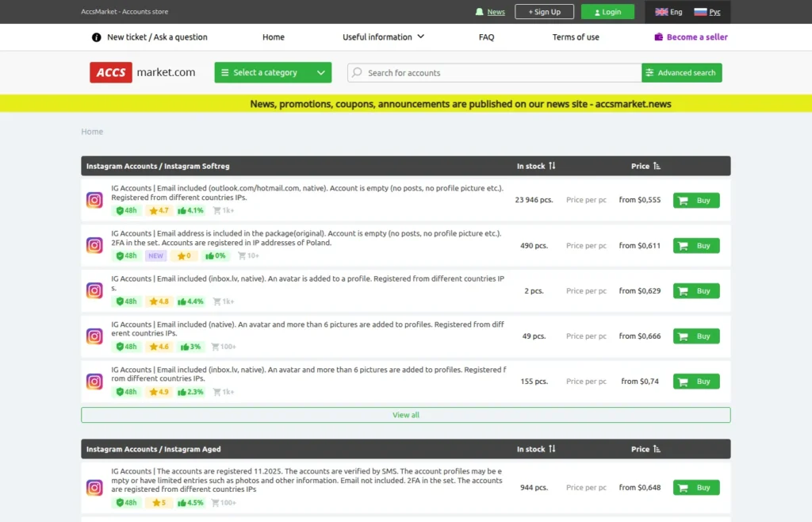This screenshot has height=522, width=812.
Task: Open IG Accounts Poland 2FA listing title
Action: click(x=306, y=238)
